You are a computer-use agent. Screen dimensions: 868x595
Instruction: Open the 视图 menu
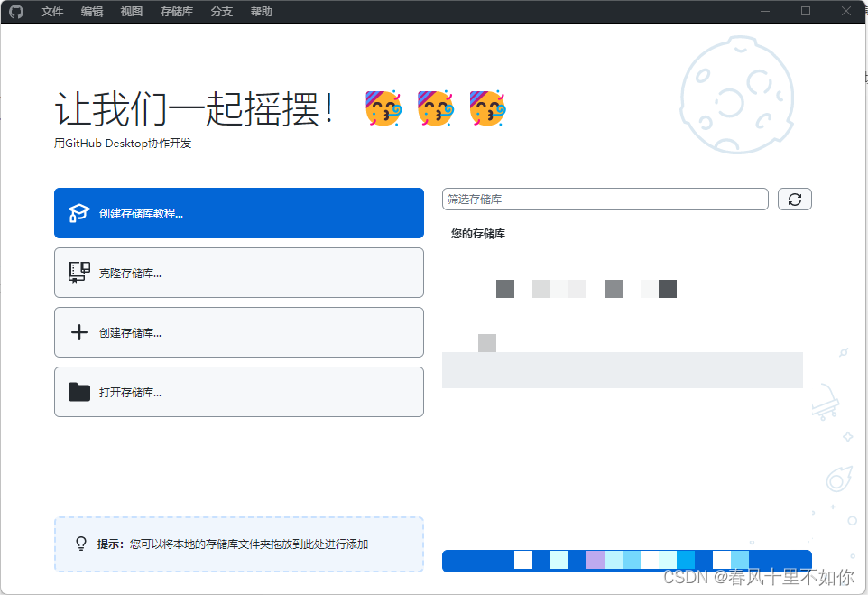click(132, 12)
